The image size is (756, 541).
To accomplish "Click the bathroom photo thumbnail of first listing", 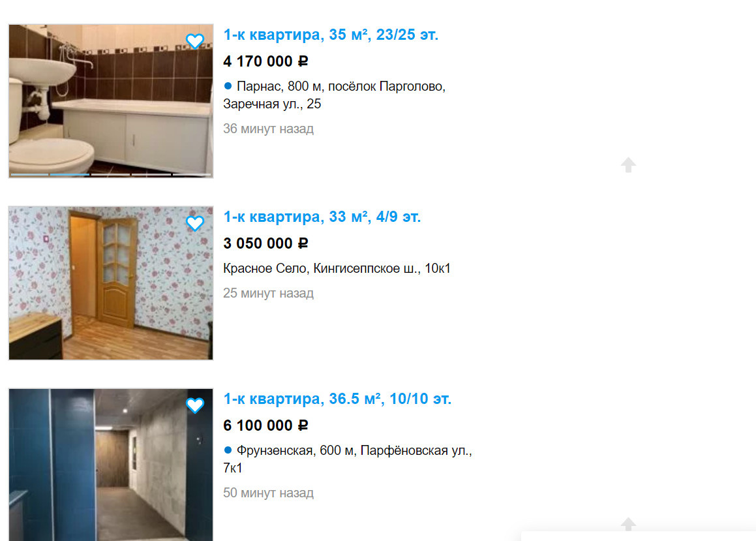I will pos(111,100).
